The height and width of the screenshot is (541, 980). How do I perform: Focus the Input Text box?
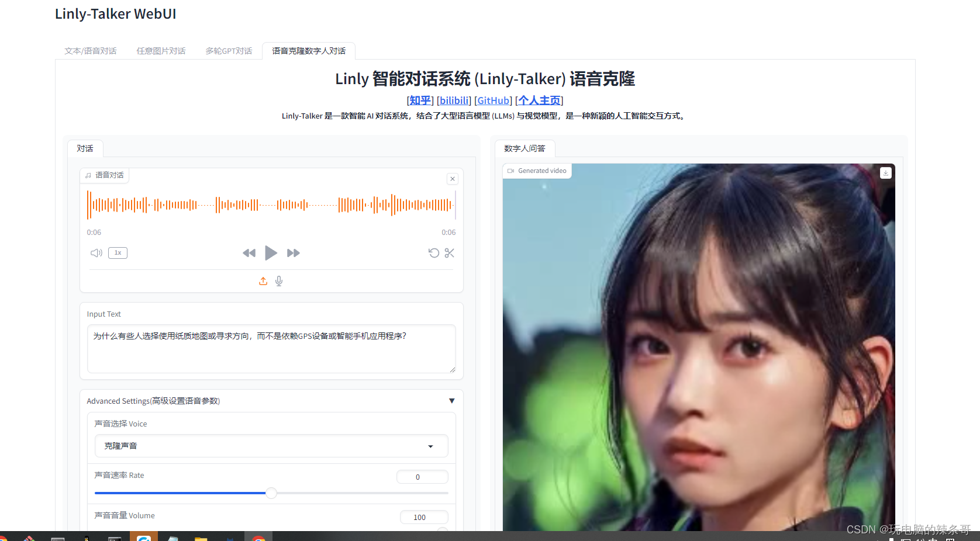click(271, 349)
